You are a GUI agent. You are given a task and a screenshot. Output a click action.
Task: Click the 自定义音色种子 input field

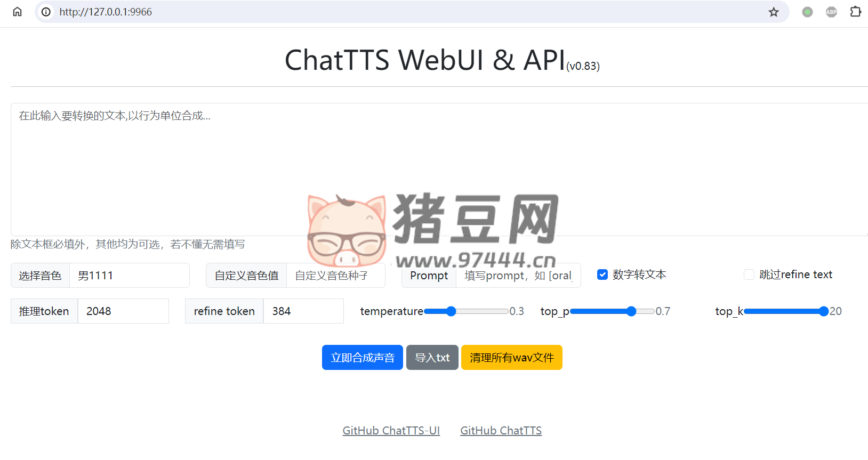(335, 276)
